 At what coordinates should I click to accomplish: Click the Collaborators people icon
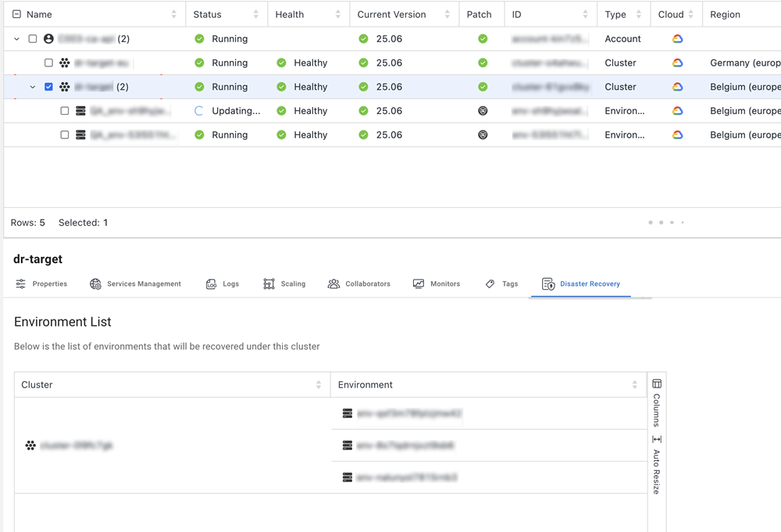click(333, 284)
